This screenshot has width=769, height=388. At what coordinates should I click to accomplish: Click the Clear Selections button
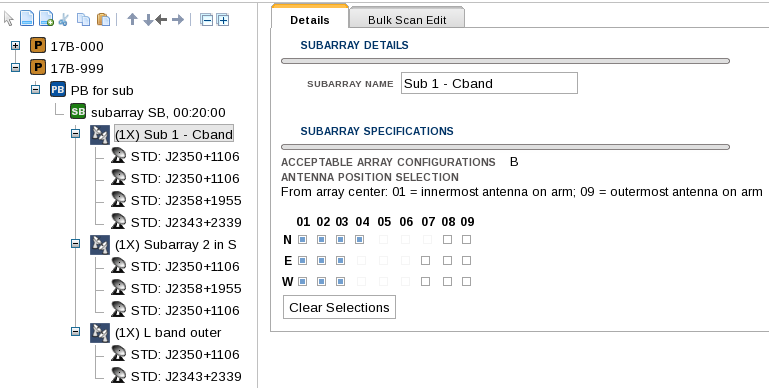pos(339,308)
